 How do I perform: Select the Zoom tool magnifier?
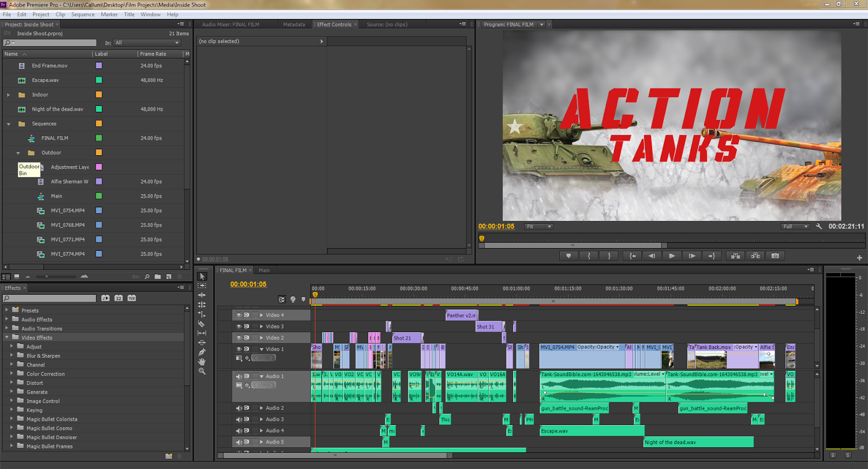(202, 371)
